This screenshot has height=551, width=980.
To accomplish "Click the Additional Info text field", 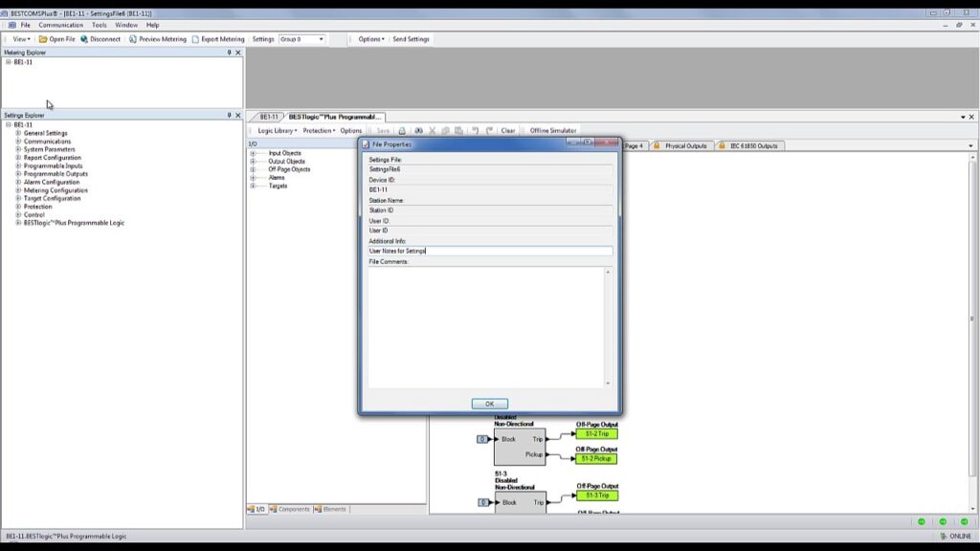I will 489,251.
